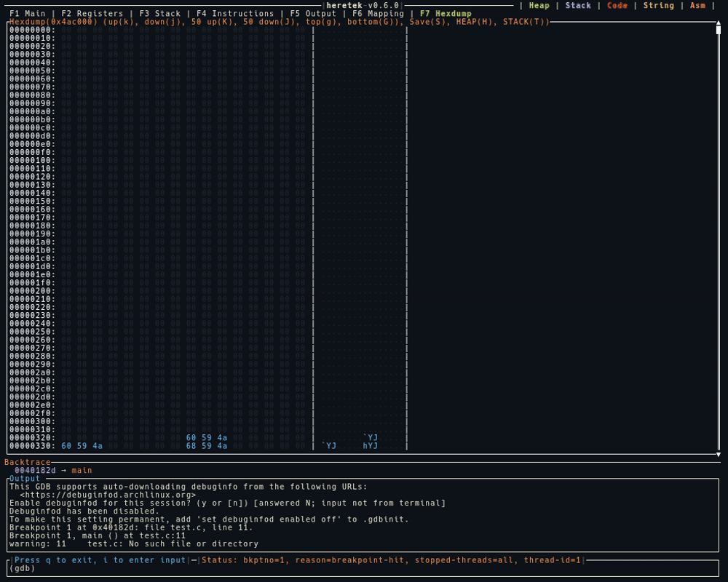Click hexdump row address 00000330
This screenshot has width=728, height=582.
(x=32, y=446)
